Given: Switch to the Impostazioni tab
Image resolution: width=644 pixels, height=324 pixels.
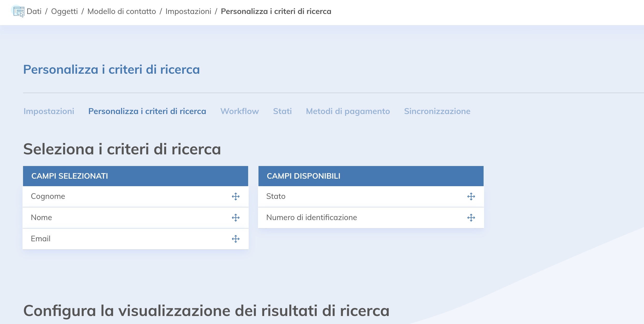Looking at the screenshot, I should coord(49,111).
